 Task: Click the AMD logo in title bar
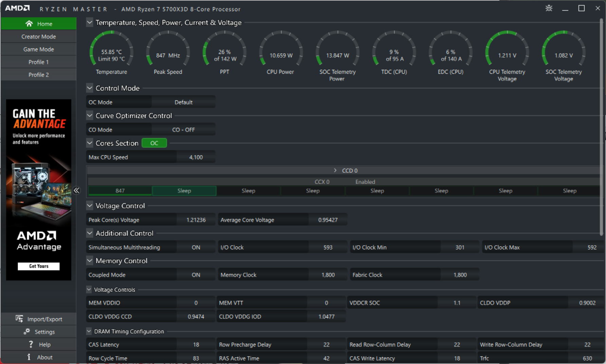(17, 8)
